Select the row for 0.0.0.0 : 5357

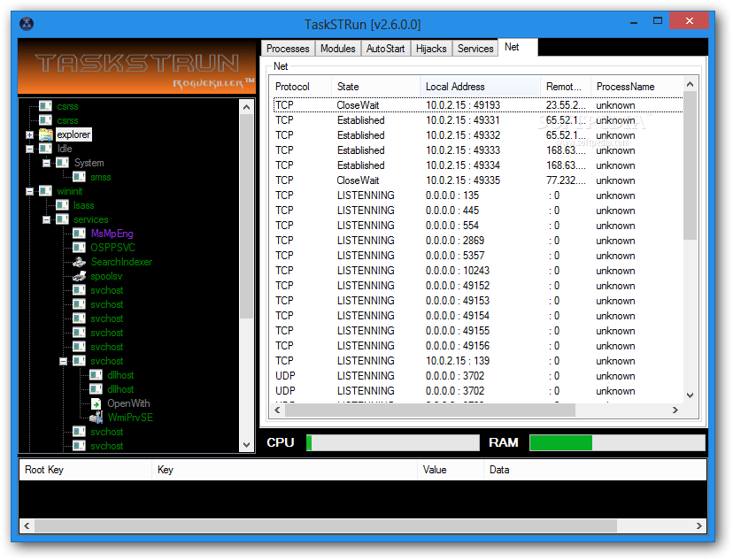pyautogui.click(x=478, y=256)
